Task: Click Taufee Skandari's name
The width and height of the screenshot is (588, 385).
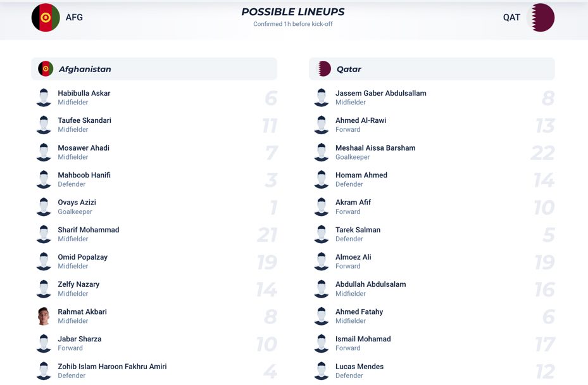Action: [x=84, y=120]
